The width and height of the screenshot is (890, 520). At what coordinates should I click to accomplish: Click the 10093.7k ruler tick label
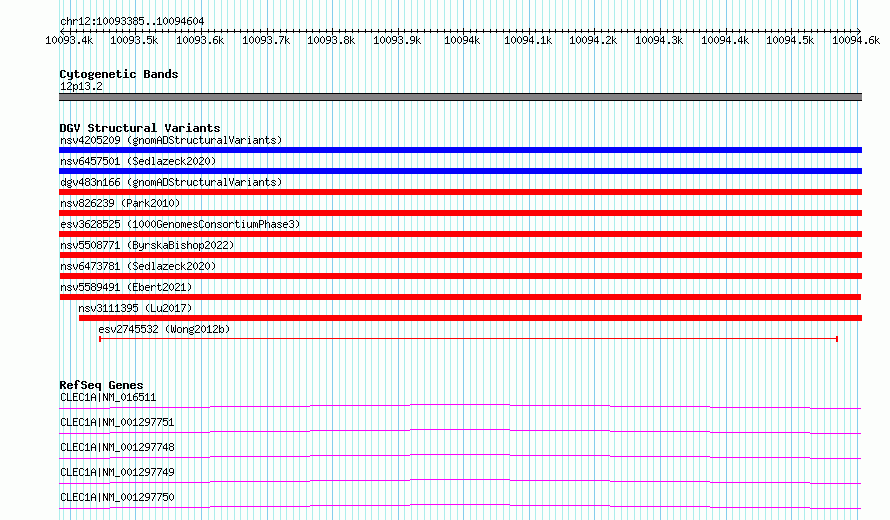pos(266,40)
